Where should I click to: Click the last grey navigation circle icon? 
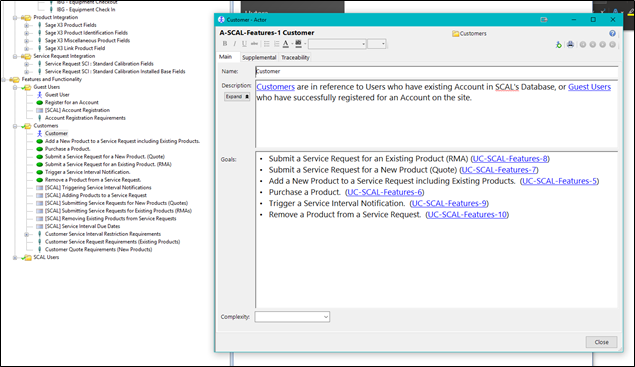click(612, 45)
